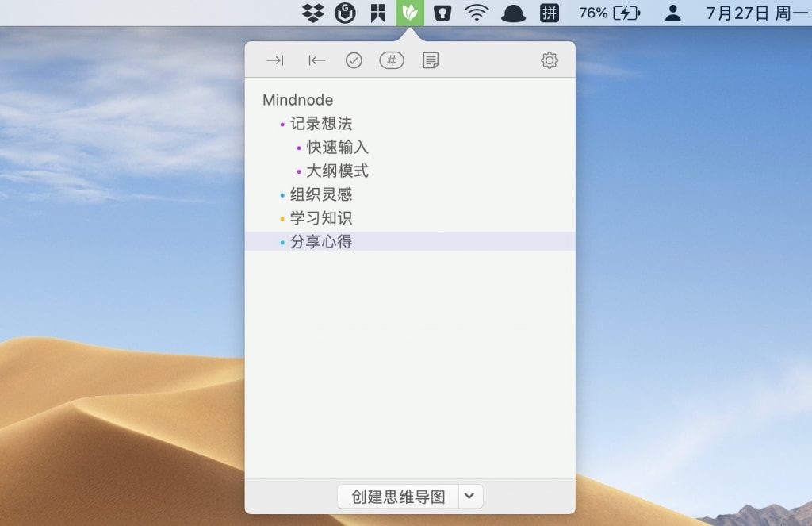Expand the dropdown arrow beside 创建思维导图
This screenshot has height=526, width=812.
[x=470, y=497]
